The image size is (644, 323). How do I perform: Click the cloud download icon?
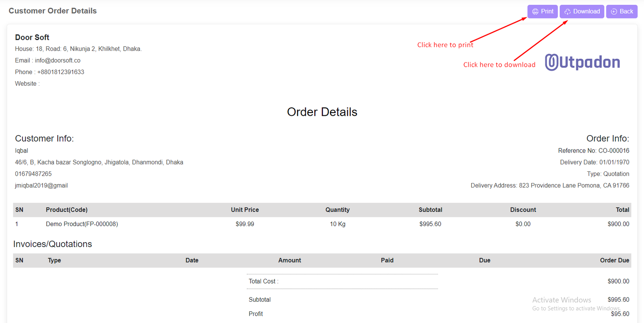[x=567, y=12]
